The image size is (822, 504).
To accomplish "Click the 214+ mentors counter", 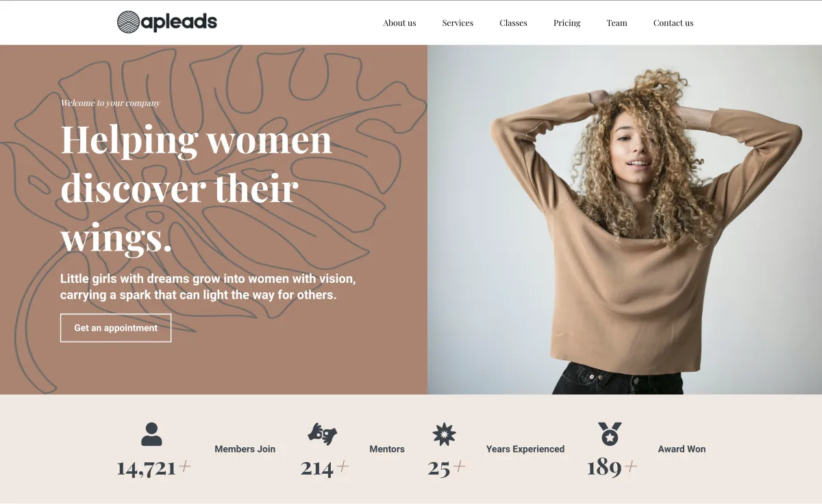I will click(x=325, y=468).
